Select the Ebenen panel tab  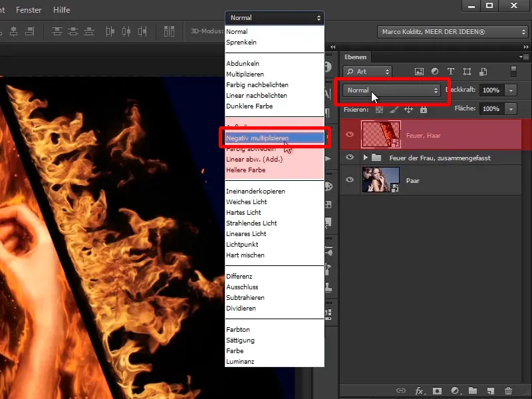(x=355, y=57)
